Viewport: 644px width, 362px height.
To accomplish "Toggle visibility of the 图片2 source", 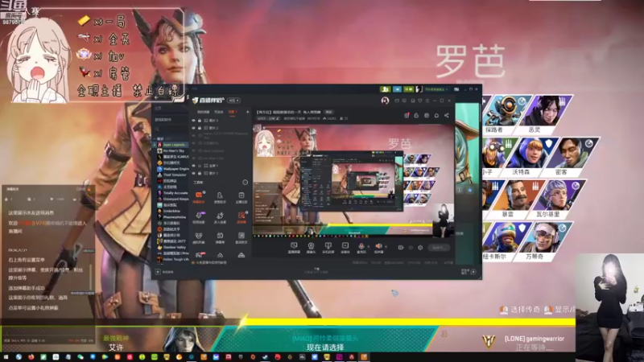I will pyautogui.click(x=194, y=128).
